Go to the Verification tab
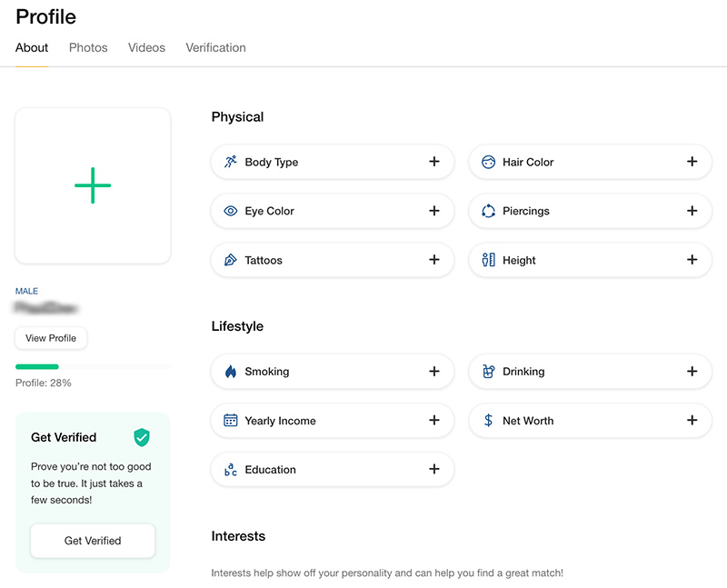The width and height of the screenshot is (727, 588). (215, 47)
